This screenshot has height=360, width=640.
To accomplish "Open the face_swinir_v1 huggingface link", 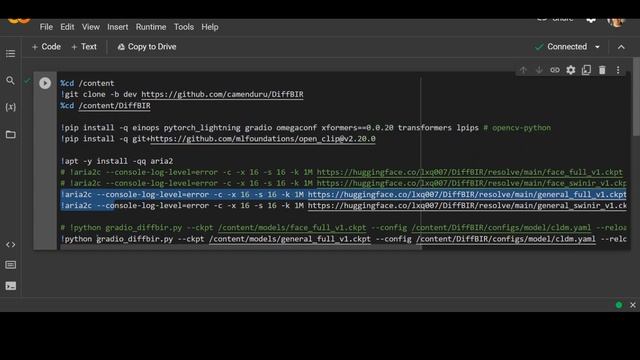I will click(x=471, y=183).
